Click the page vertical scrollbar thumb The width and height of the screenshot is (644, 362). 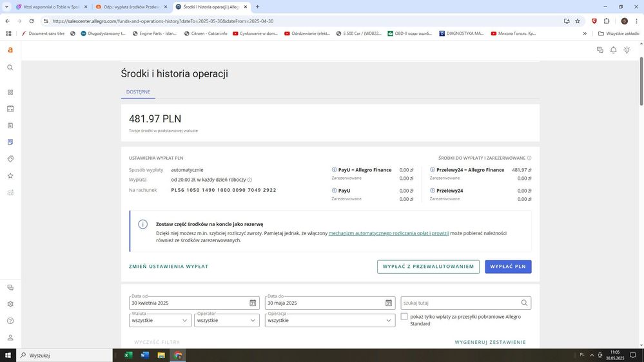click(641, 81)
